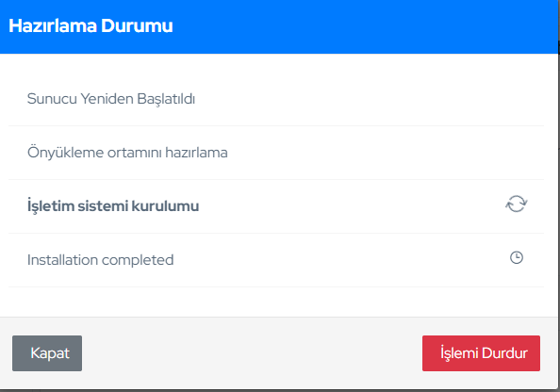Select the Installation completed step text
Viewport: 560px width, 392px height.
100,260
